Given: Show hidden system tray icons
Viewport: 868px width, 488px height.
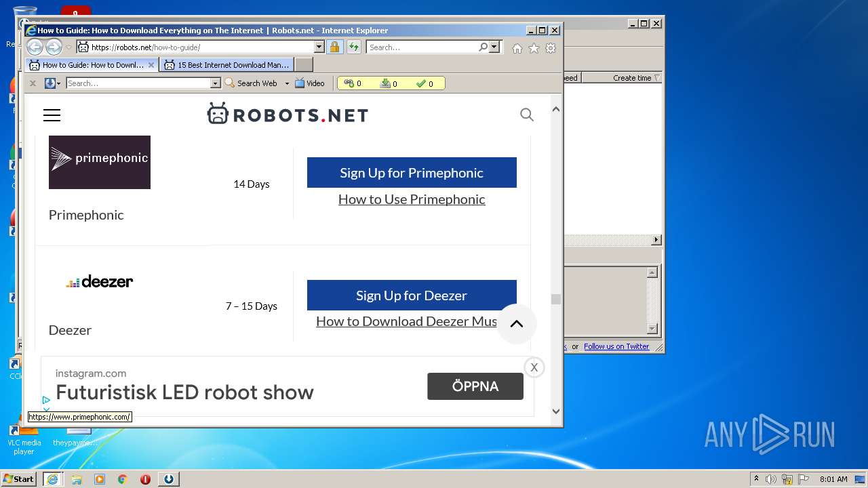Looking at the screenshot, I should click(x=756, y=479).
